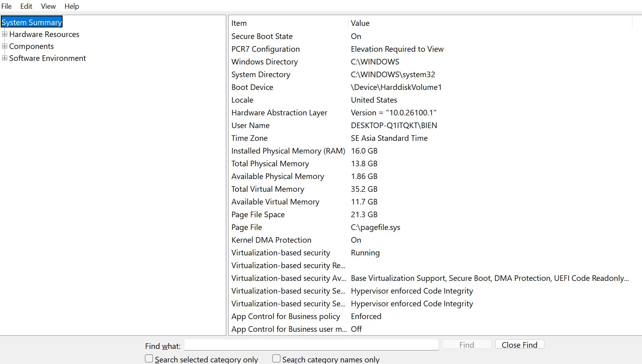Select the Kernel DMA Protection row
Screen dimensions: 642x364
pyautogui.click(x=271, y=240)
